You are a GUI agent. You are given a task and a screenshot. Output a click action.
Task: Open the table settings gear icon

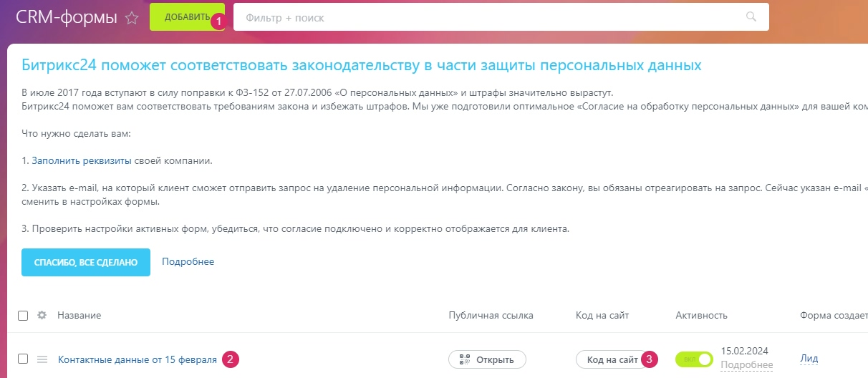pos(42,316)
